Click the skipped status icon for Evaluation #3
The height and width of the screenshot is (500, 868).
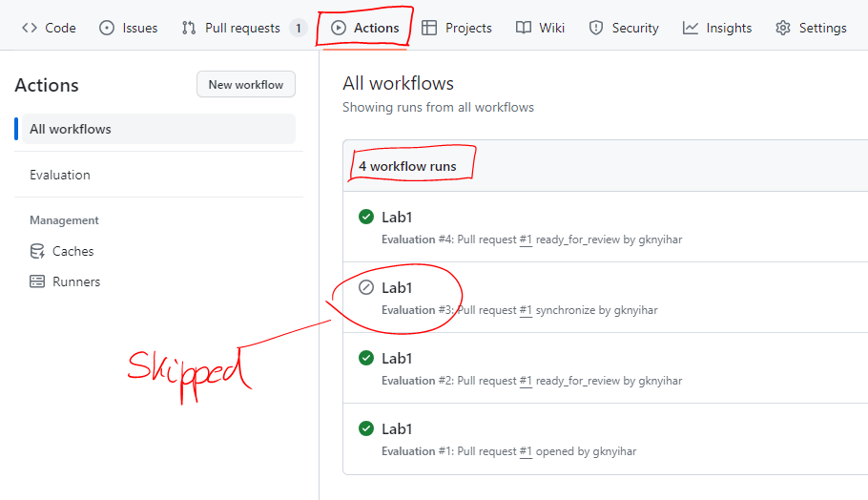click(365, 287)
